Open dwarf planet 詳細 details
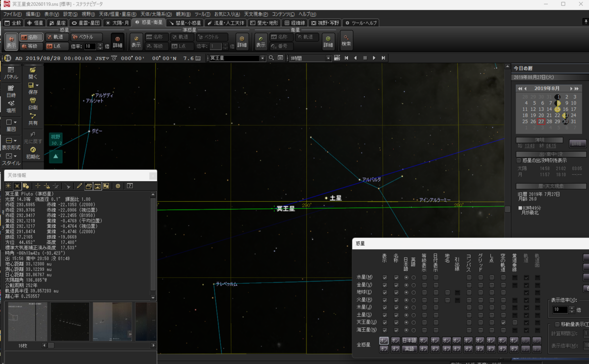This screenshot has width=589, height=364. point(242,42)
